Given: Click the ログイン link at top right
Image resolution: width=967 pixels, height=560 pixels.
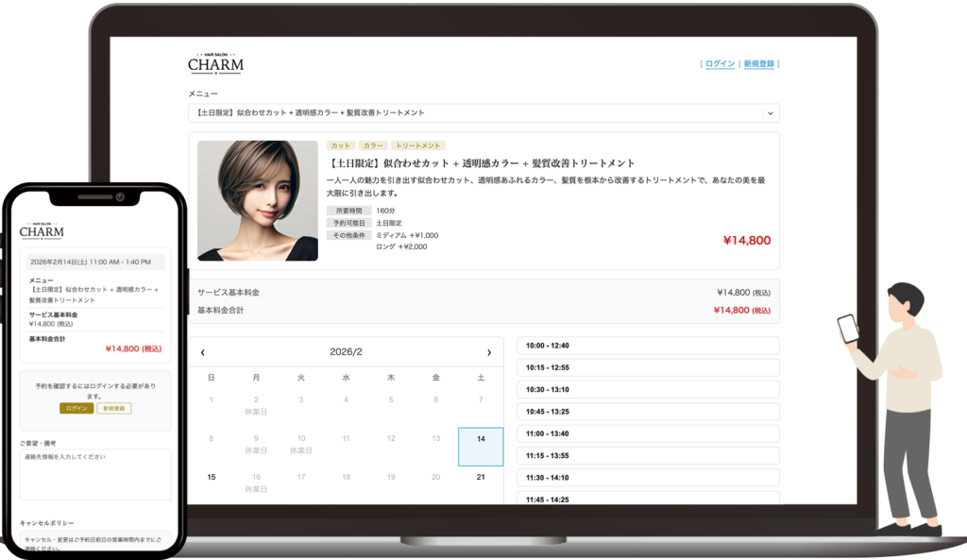Looking at the screenshot, I should [720, 64].
